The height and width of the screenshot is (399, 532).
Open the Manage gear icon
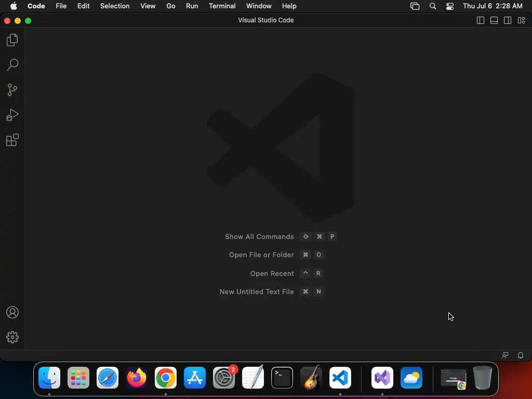[12, 337]
